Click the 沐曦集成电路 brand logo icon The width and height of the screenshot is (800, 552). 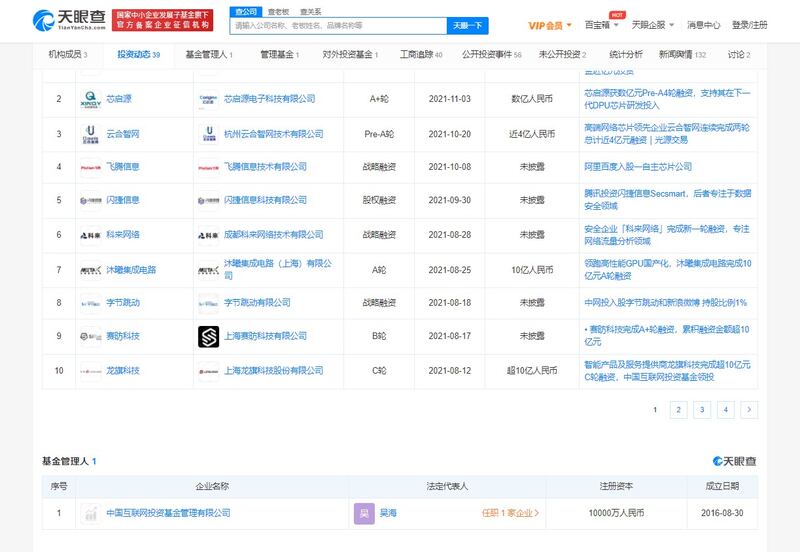[x=90, y=270]
